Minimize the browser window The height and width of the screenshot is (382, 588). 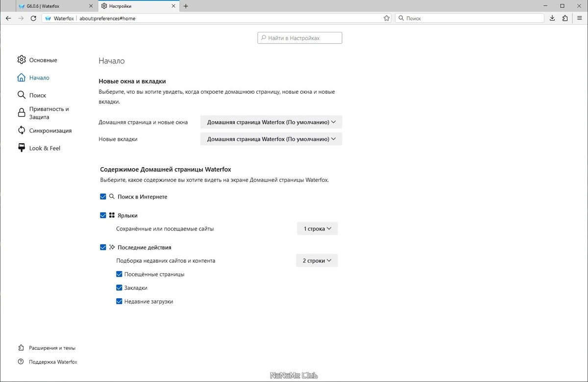545,6
